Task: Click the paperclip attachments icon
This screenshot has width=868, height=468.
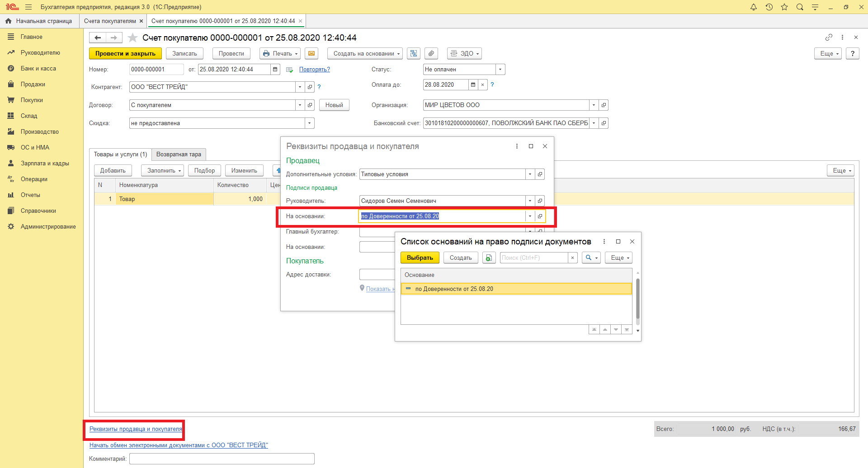Action: point(431,53)
